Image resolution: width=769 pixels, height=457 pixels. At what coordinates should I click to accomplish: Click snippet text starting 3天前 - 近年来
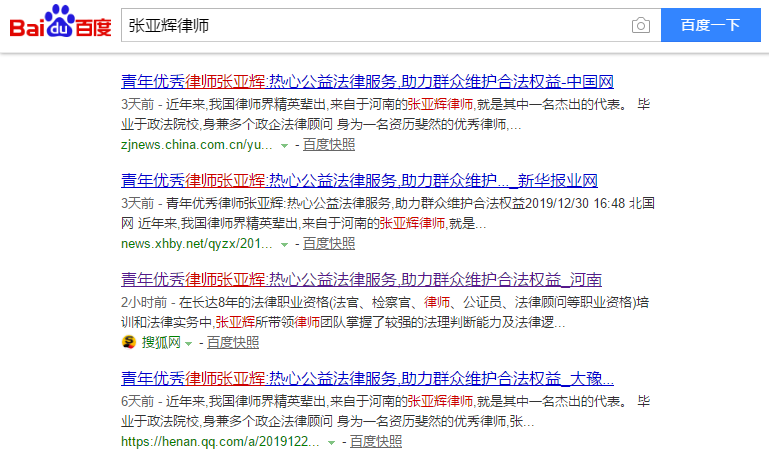385,114
